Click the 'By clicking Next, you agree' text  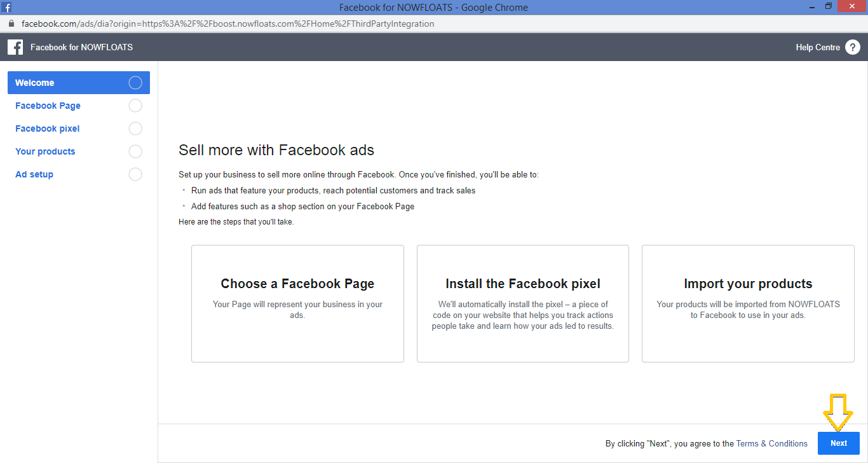669,443
